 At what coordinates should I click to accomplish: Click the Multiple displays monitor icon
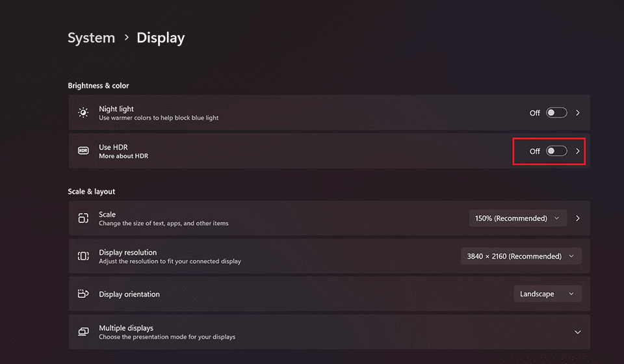83,331
